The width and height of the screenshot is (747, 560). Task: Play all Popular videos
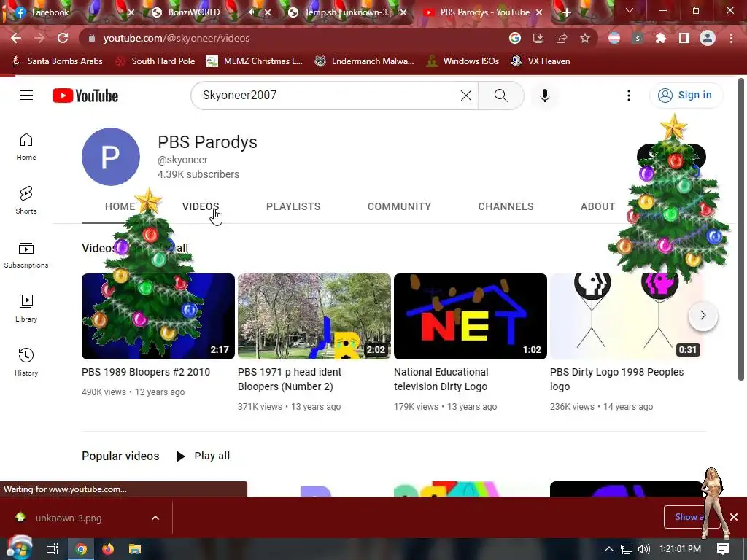click(x=203, y=456)
